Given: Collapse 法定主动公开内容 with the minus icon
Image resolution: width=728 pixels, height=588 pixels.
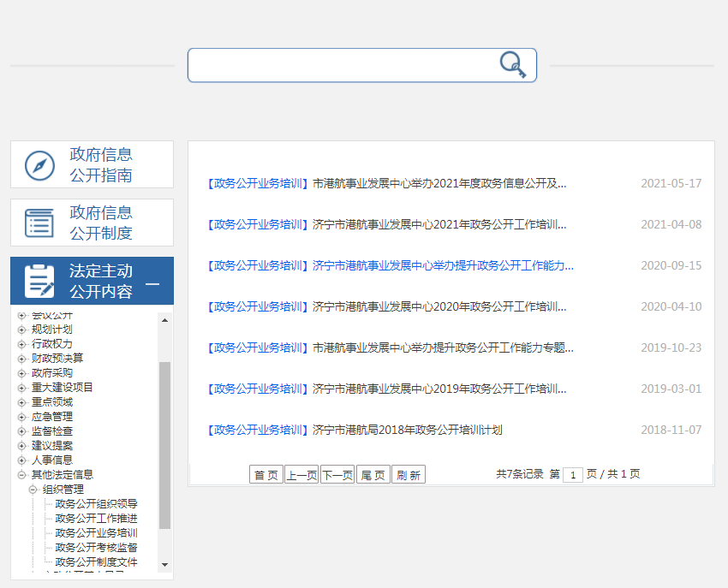Looking at the screenshot, I should tap(152, 284).
